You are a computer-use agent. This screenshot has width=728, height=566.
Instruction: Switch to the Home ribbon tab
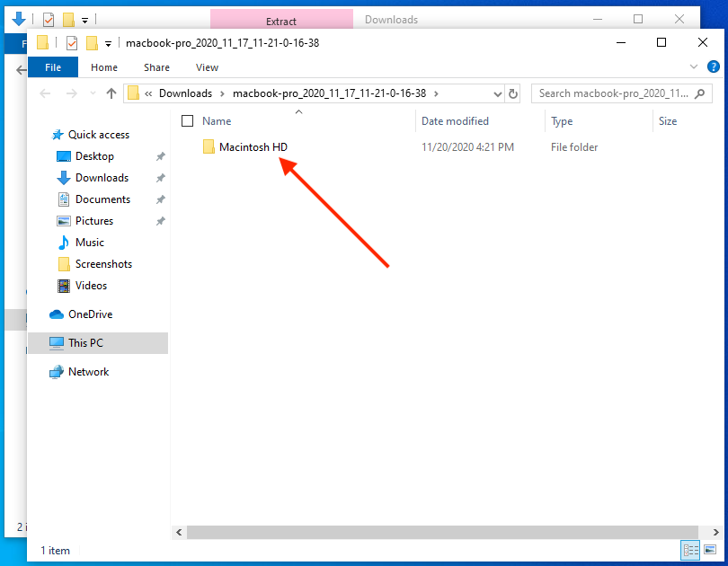coord(104,67)
